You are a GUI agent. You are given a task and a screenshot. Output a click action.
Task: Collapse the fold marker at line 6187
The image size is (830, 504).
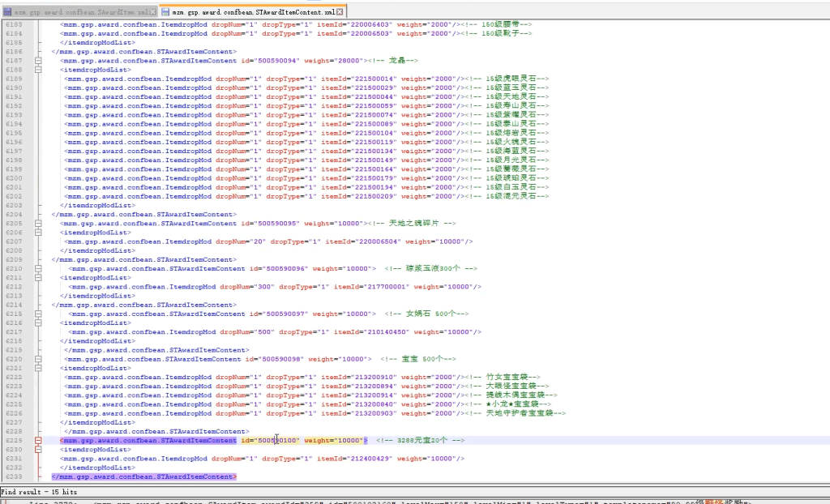[x=38, y=61]
